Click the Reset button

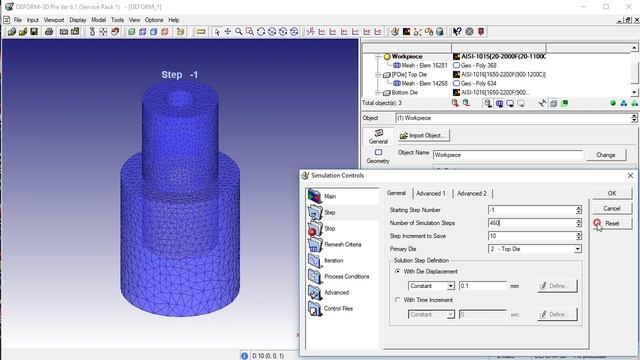click(612, 223)
